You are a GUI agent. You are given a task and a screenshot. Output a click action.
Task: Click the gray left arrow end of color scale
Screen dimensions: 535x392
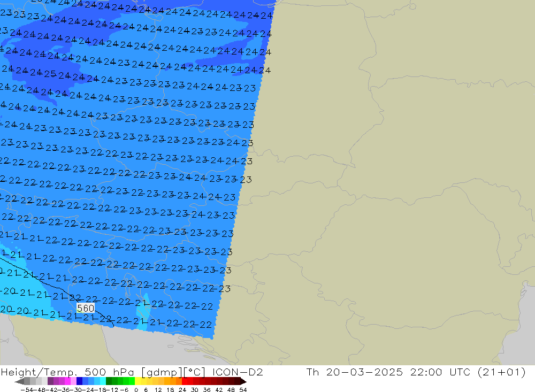[x=19, y=381]
